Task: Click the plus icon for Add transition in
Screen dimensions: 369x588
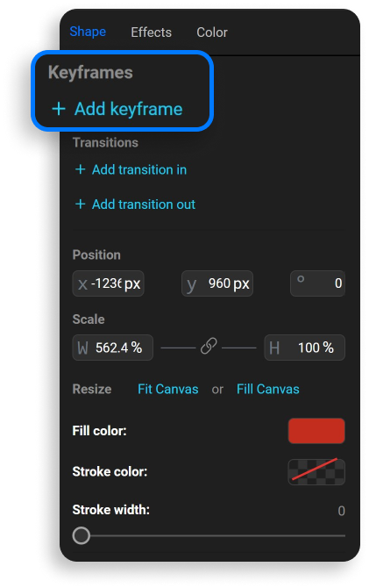Action: pos(80,169)
